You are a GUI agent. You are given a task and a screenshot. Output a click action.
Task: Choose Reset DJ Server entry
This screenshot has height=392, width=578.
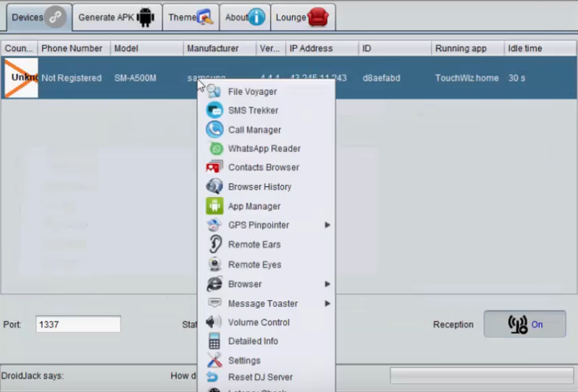point(266,377)
